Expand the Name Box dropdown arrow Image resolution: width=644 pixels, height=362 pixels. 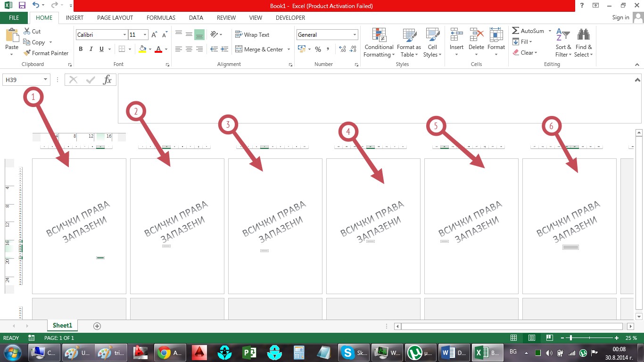[x=45, y=80]
